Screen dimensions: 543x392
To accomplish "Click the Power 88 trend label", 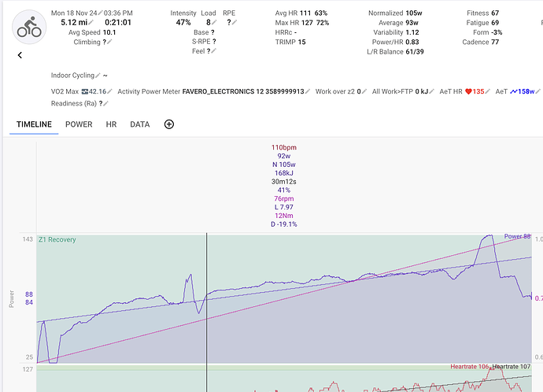I will click(x=517, y=236).
